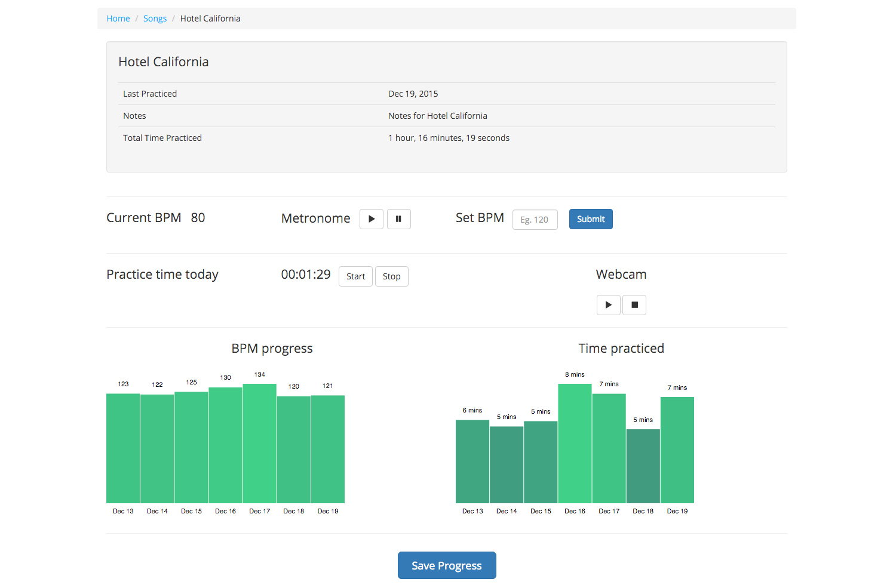The width and height of the screenshot is (890, 588).
Task: Click the Last Practiced date Dec 19, 2015
Action: [413, 94]
